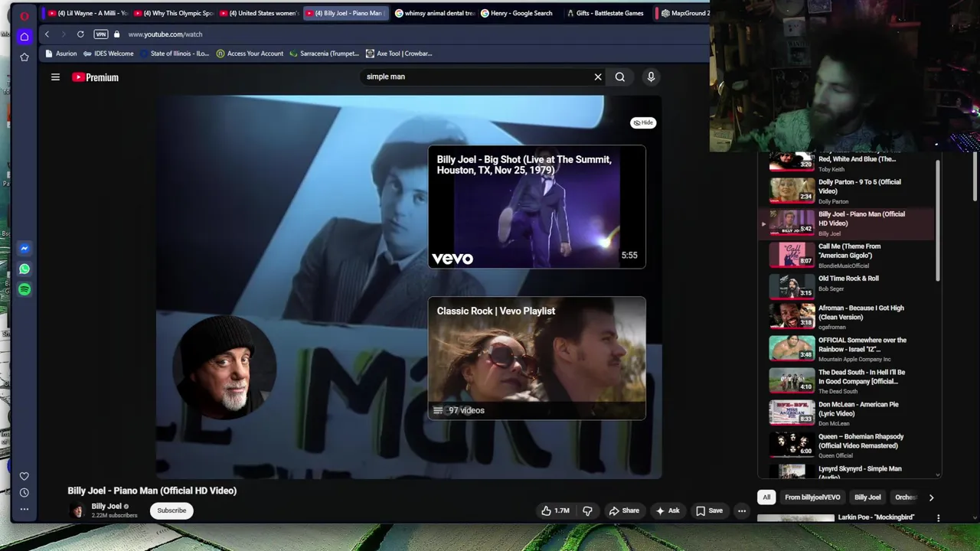
Task: Open the Axe Tool | Crowbar bookmark
Action: [x=399, y=54]
